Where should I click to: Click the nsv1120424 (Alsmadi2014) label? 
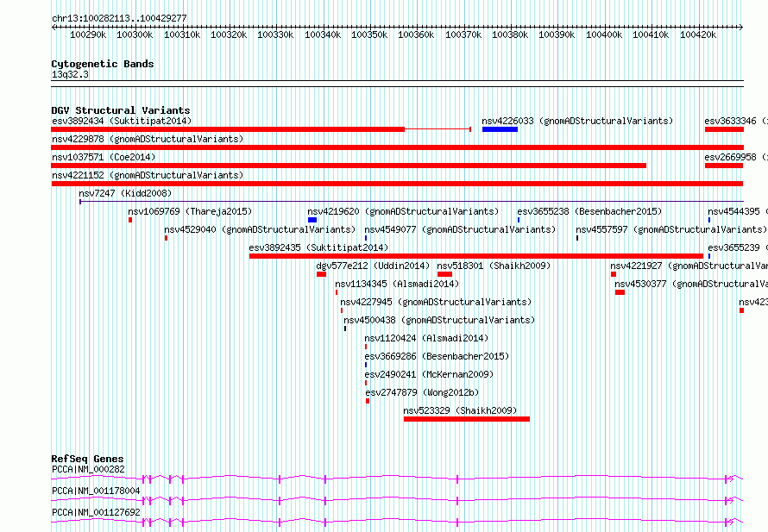[426, 338]
